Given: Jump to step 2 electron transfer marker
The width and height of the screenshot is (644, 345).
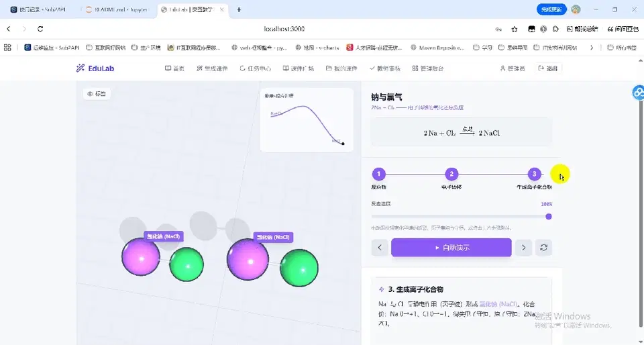Looking at the screenshot, I should pos(451,174).
